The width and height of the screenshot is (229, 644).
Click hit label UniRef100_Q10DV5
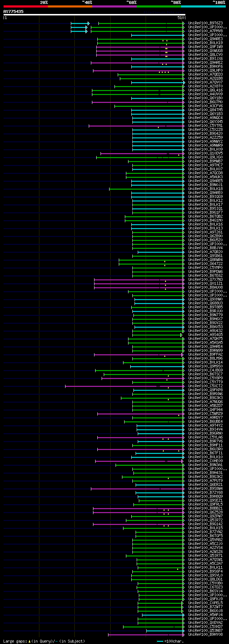(x=205, y=153)
